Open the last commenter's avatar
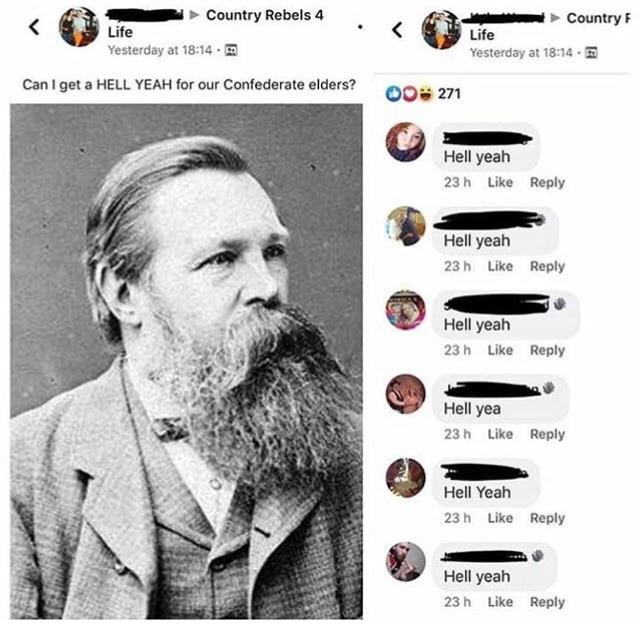Screen dimensions: 640x624 tap(406, 562)
